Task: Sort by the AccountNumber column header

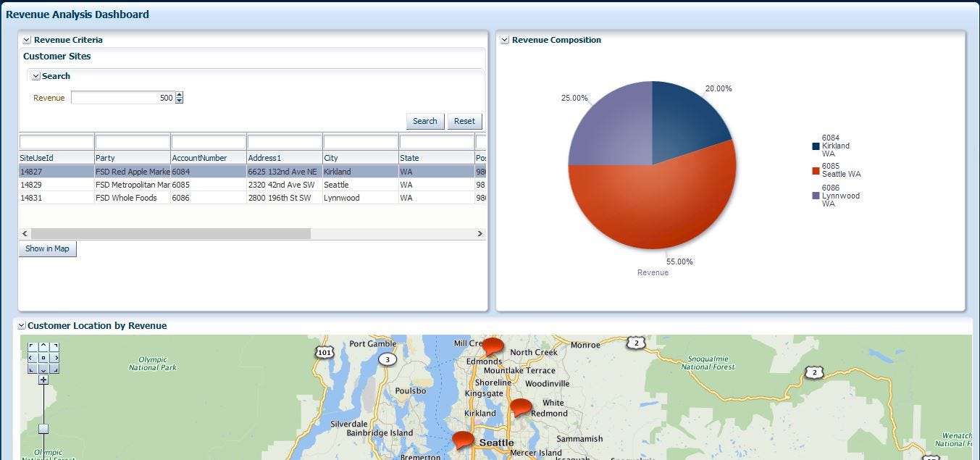Action: 209,158
